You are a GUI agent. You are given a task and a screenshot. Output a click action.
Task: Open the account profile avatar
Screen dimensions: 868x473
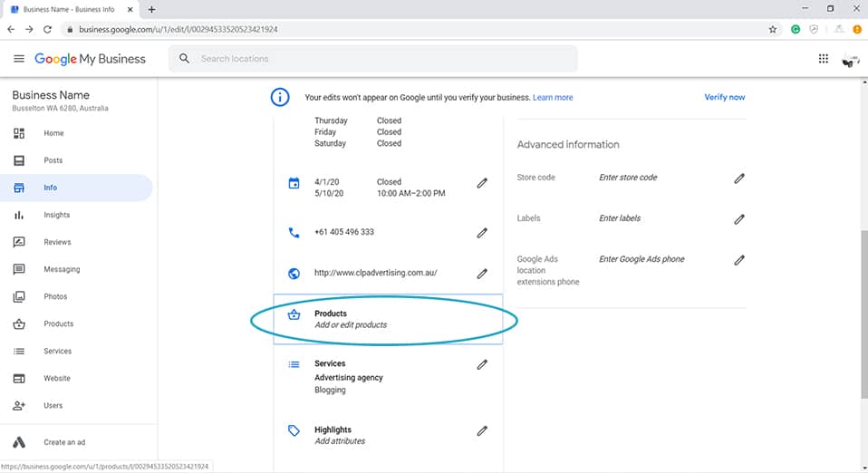click(850, 60)
